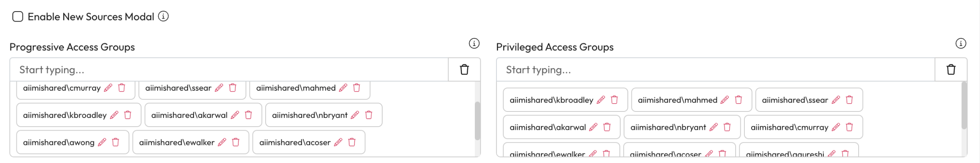The height and width of the screenshot is (163, 980).
Task: Remove aiimishared\cmurray from Privileged Access Groups
Action: [x=849, y=127]
